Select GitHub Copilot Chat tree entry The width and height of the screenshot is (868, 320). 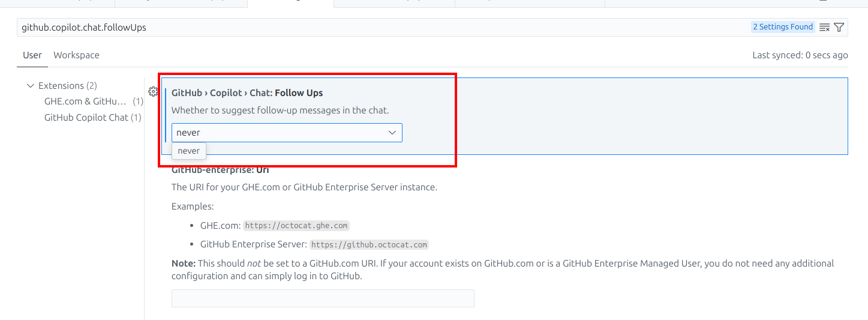86,118
